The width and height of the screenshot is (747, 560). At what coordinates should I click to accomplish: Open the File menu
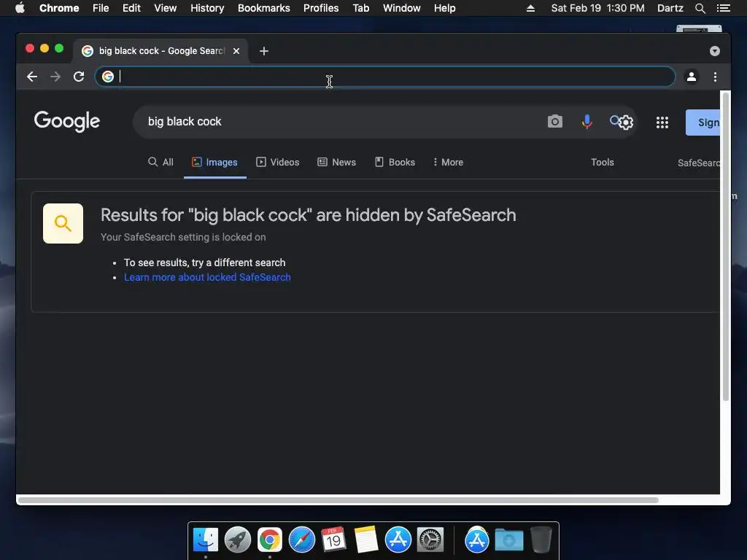[x=101, y=8]
